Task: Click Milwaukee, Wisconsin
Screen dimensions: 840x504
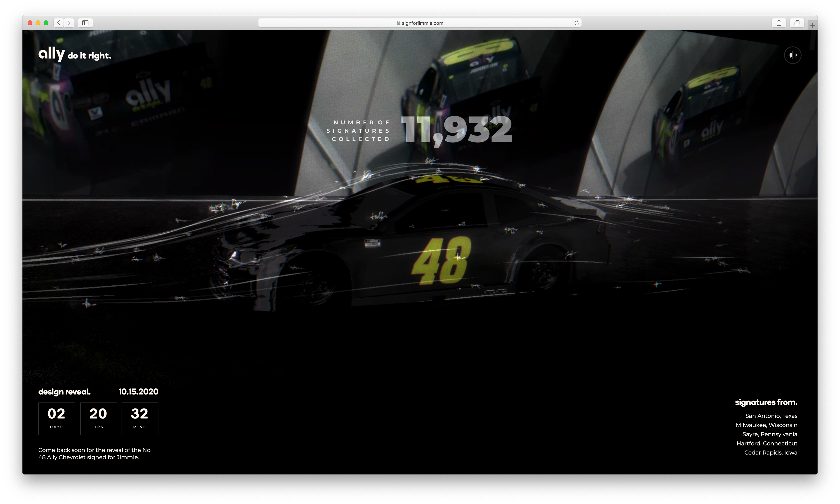Action: click(766, 425)
